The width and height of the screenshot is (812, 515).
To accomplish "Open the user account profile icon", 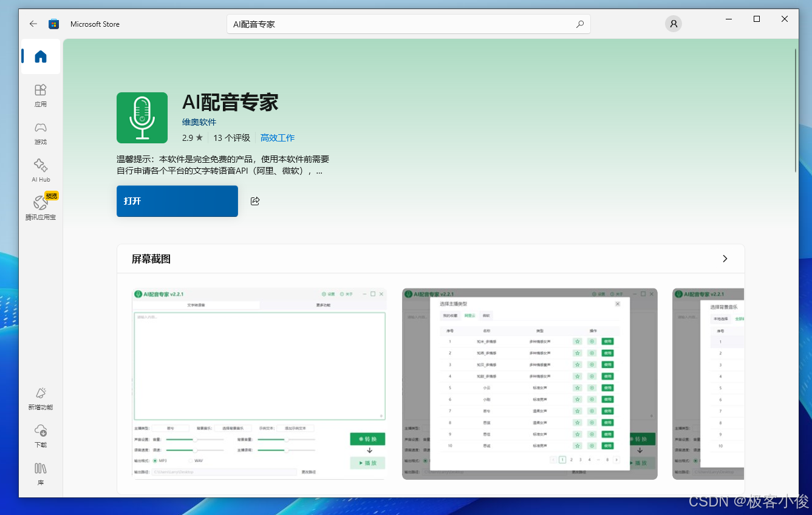I will pos(673,24).
